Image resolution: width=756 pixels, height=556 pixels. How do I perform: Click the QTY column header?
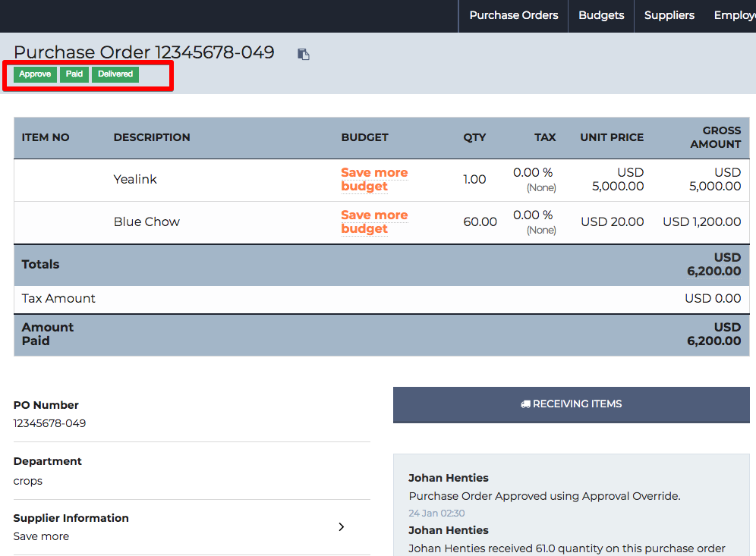pos(474,137)
